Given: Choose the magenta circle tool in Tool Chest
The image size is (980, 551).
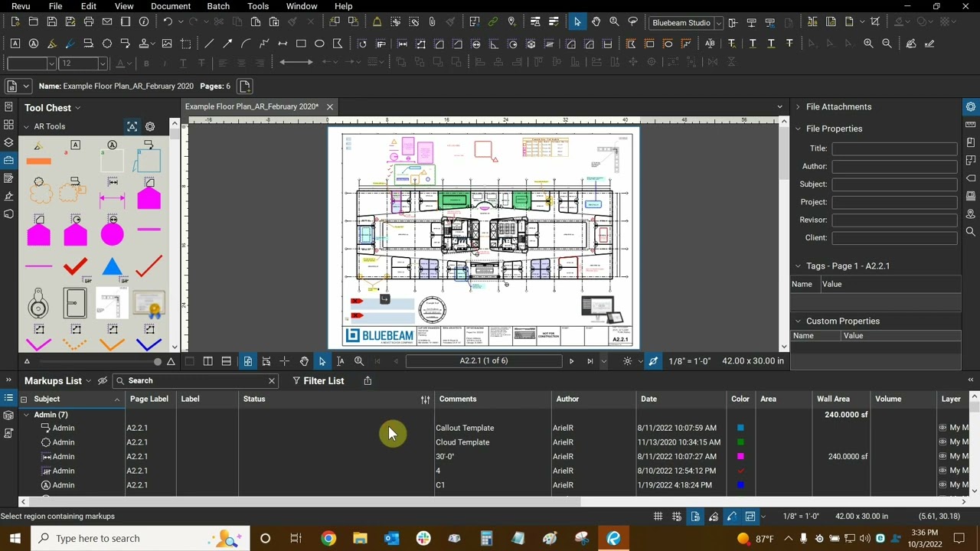Looking at the screenshot, I should coord(112,234).
